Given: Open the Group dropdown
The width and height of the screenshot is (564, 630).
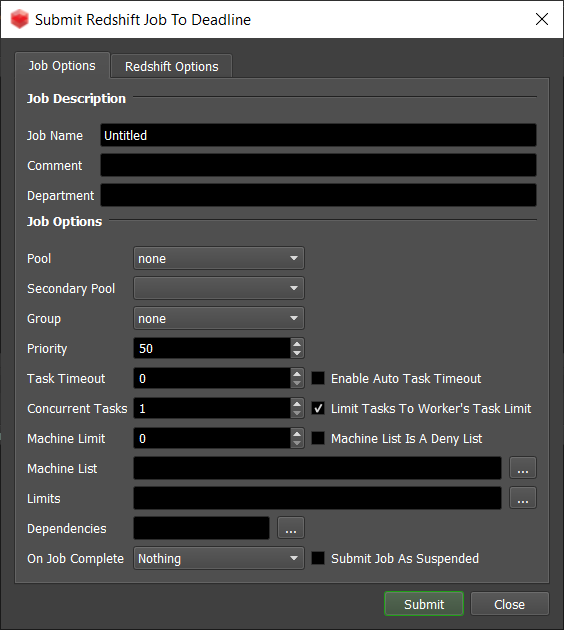Looking at the screenshot, I should coord(219,318).
